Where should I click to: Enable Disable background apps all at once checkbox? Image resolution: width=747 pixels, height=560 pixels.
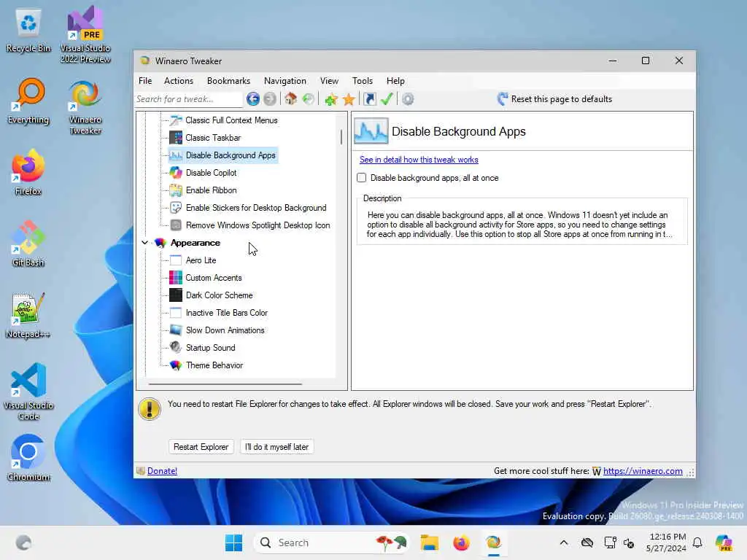[x=362, y=178]
